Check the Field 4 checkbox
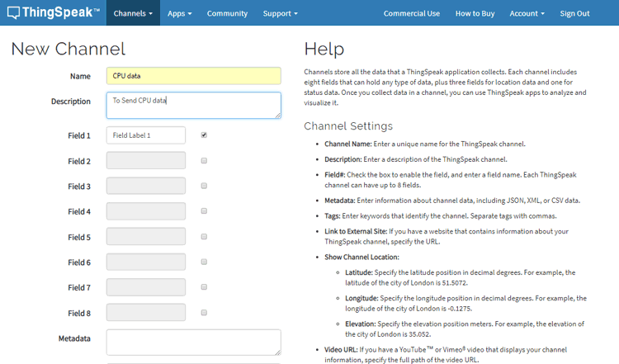 tap(204, 211)
